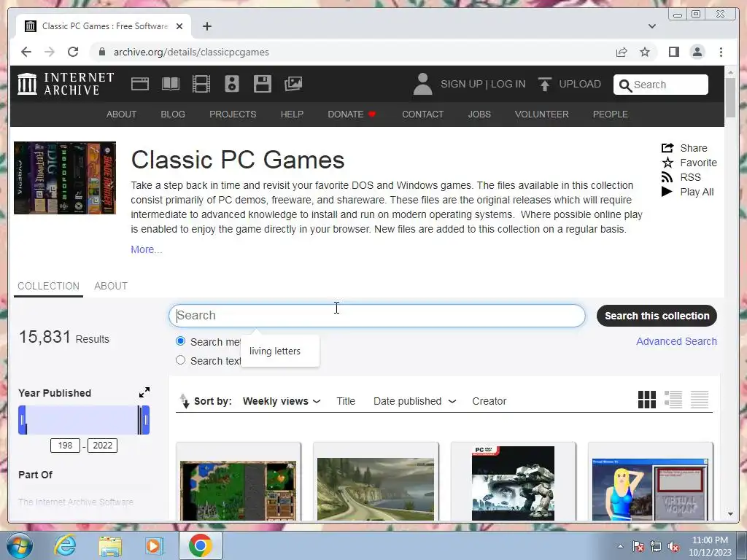Switch to the ABOUT tab under description
Image resolution: width=747 pixels, height=560 pixels.
click(111, 286)
